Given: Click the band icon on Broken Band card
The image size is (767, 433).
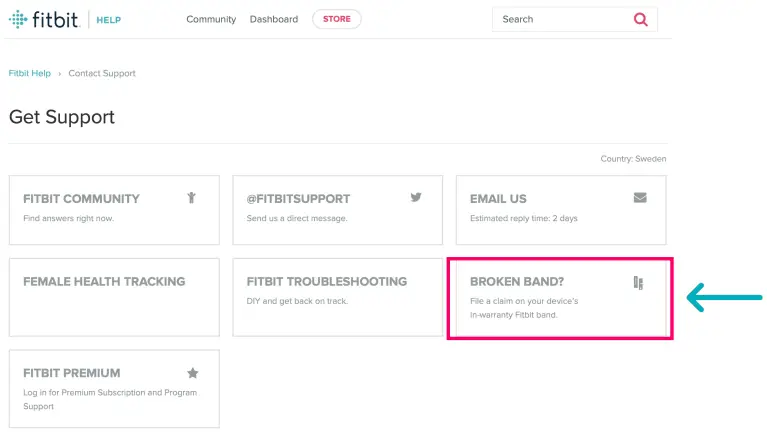Looking at the screenshot, I should tap(638, 283).
